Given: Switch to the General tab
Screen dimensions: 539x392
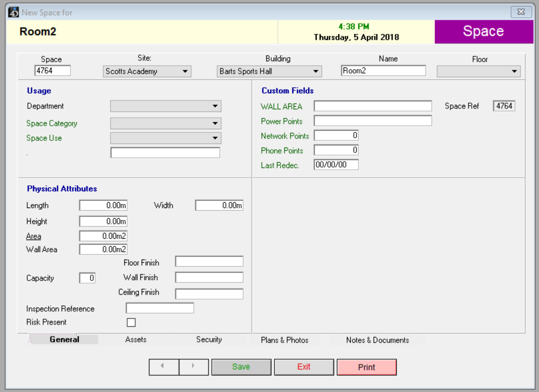Looking at the screenshot, I should tap(64, 340).
